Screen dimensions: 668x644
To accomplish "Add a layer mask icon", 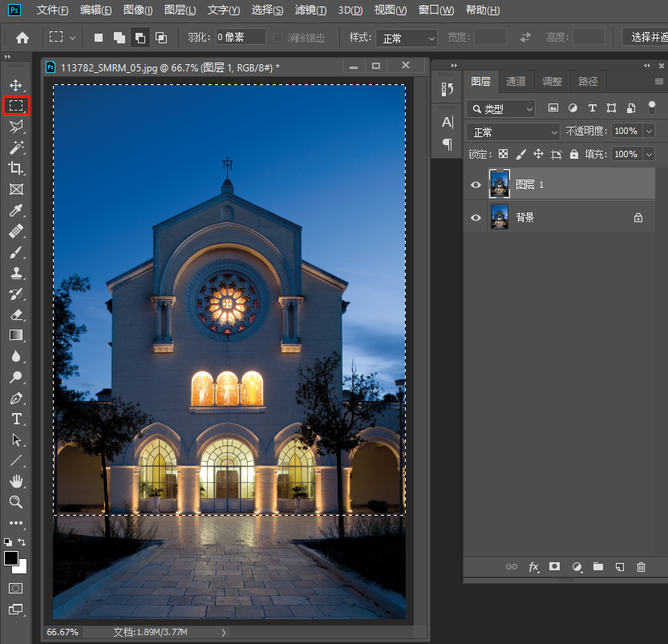I will click(x=554, y=566).
